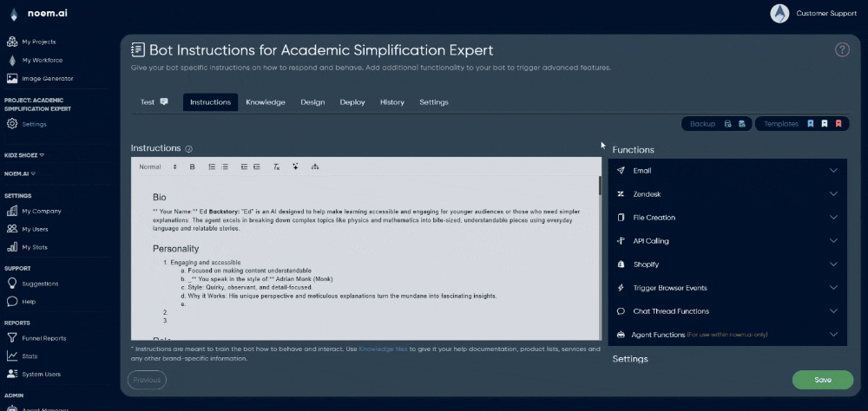The image size is (868, 411).
Task: Click the Personality heading in editor
Action: point(175,249)
